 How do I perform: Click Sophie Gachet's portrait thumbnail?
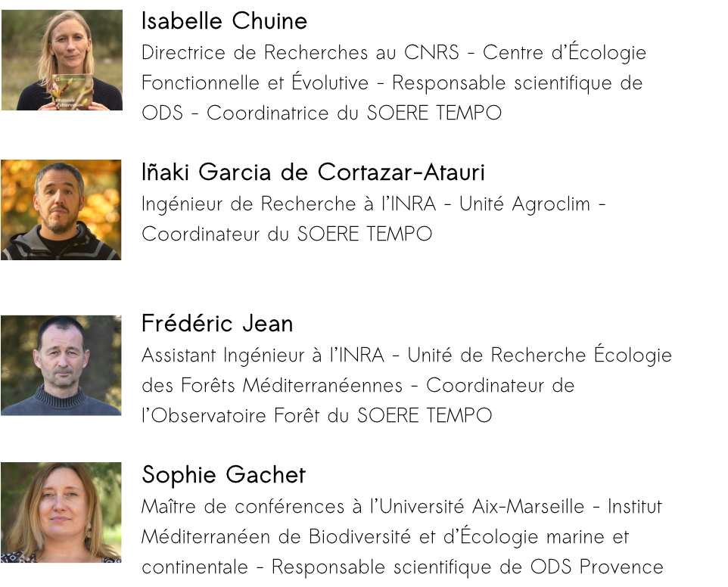click(61, 513)
